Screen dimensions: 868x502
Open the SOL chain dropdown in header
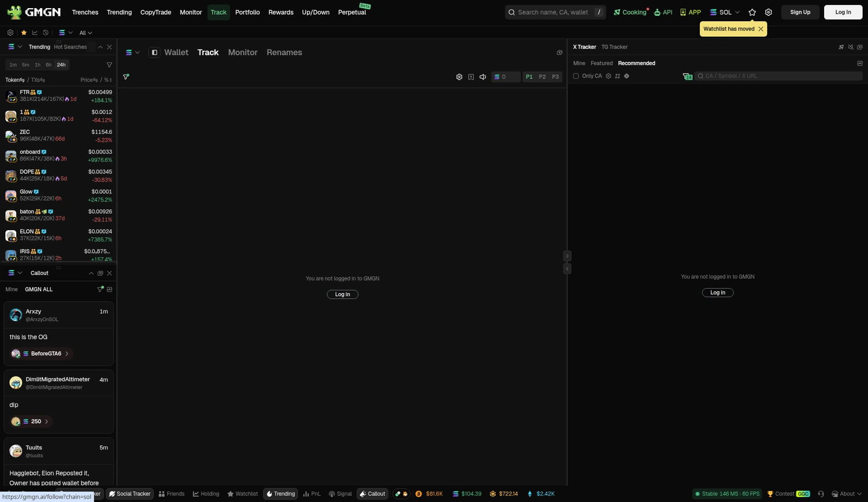(x=725, y=12)
